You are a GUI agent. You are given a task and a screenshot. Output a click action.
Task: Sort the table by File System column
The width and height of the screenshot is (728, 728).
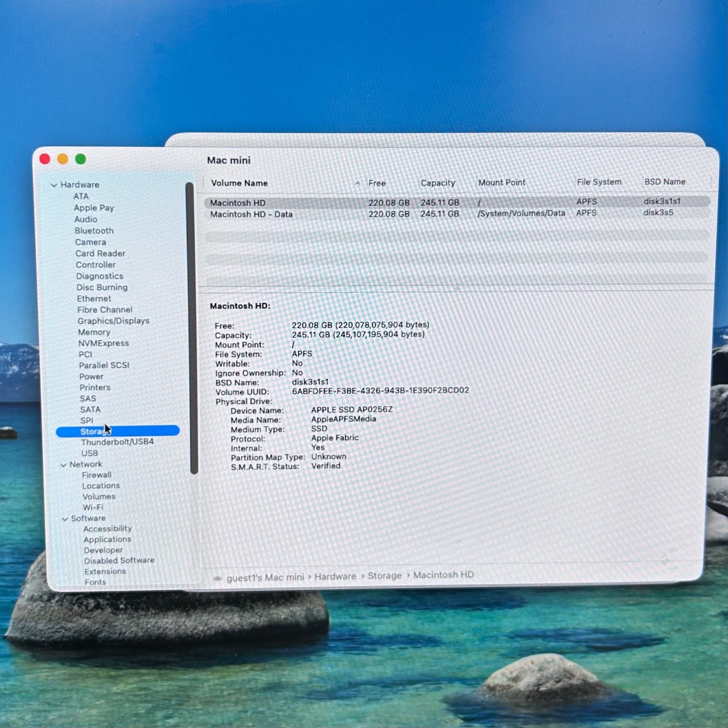point(599,182)
